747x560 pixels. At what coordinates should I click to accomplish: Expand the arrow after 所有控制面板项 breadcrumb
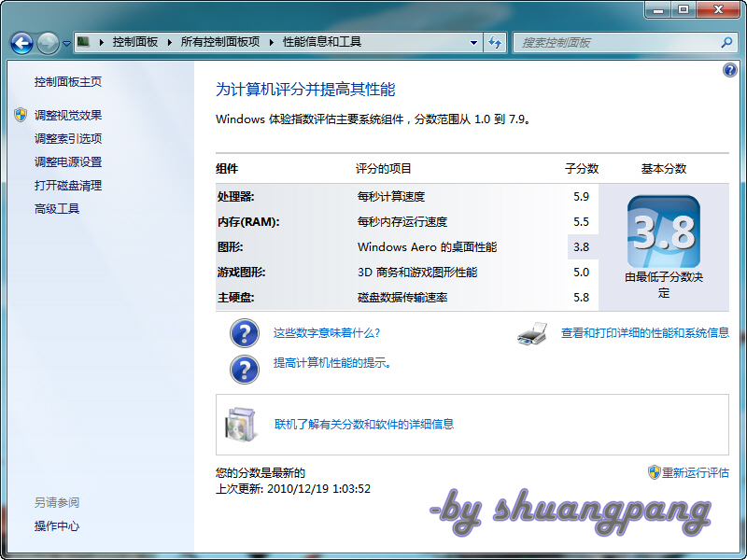click(272, 42)
